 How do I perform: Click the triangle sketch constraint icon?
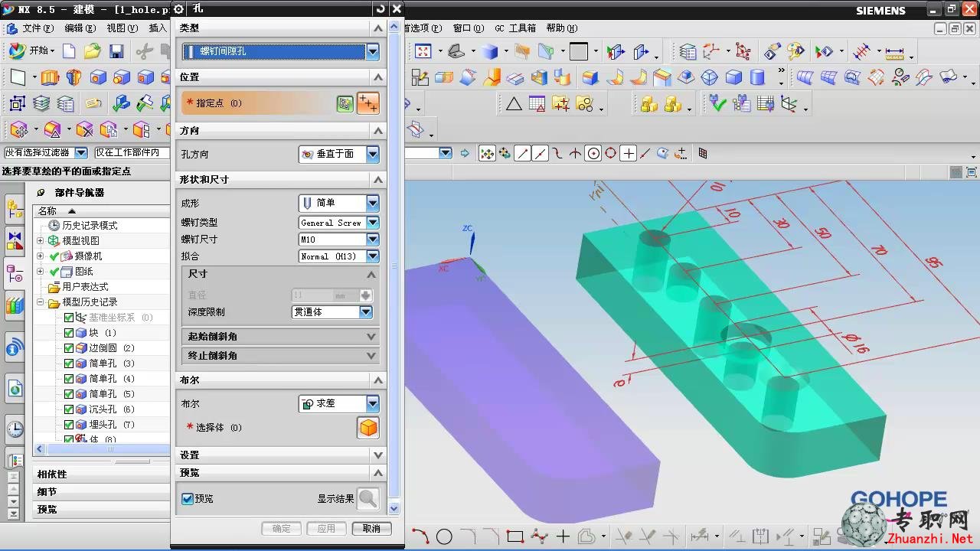pos(514,103)
